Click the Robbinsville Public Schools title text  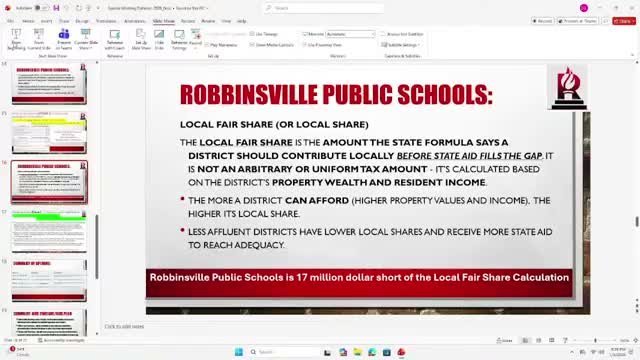[336, 95]
